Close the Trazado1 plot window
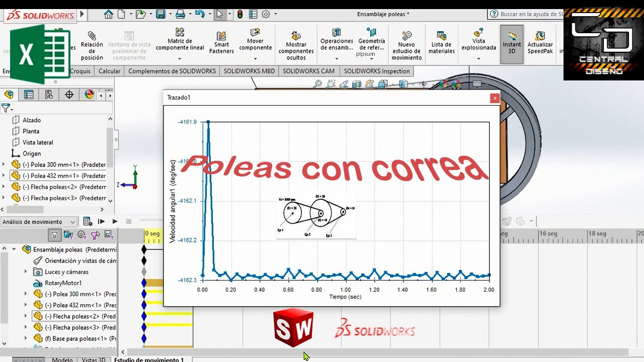The width and height of the screenshot is (644, 362). [x=495, y=99]
